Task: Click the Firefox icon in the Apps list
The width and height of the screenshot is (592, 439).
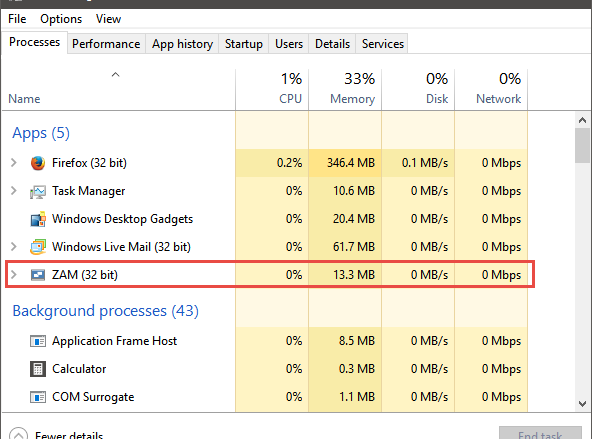Action: [x=38, y=163]
